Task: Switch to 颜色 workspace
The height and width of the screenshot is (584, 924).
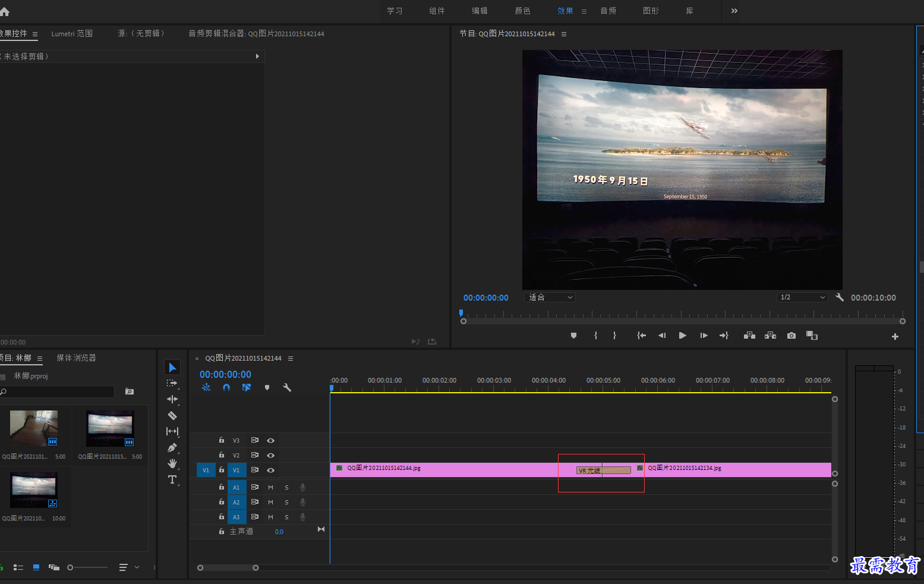Action: [522, 11]
